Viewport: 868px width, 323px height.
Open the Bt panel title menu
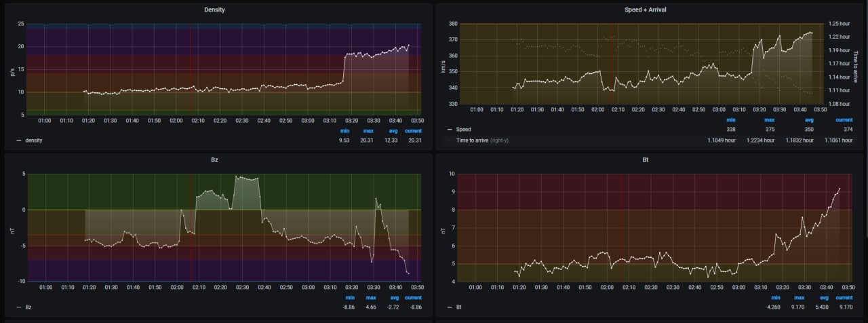click(x=647, y=160)
